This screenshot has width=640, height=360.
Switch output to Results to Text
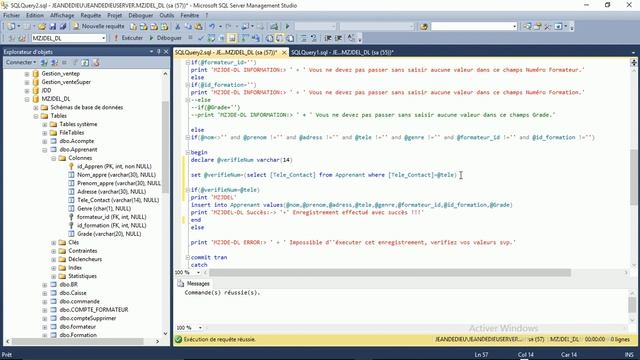pyautogui.click(x=270, y=38)
